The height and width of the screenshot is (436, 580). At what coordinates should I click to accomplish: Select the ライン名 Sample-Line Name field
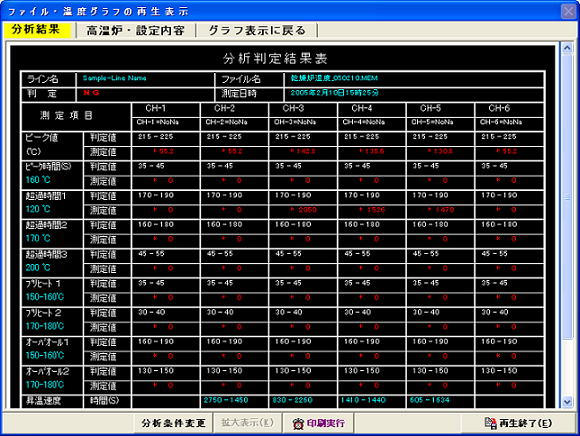pyautogui.click(x=145, y=79)
